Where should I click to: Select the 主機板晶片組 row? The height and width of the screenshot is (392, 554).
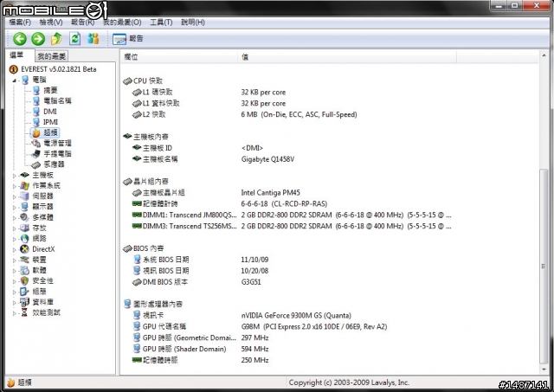click(x=216, y=193)
